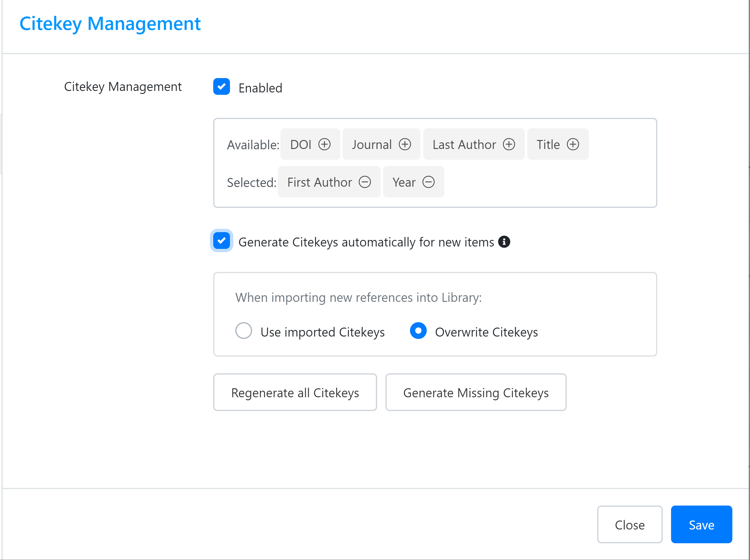Toggle automatic Citekey generation checkbox
This screenshot has height=560, width=750.
(x=222, y=241)
